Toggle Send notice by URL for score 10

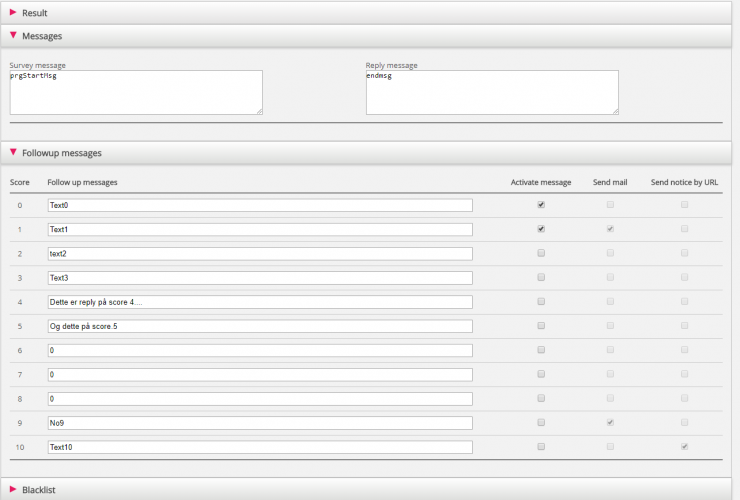(x=685, y=446)
